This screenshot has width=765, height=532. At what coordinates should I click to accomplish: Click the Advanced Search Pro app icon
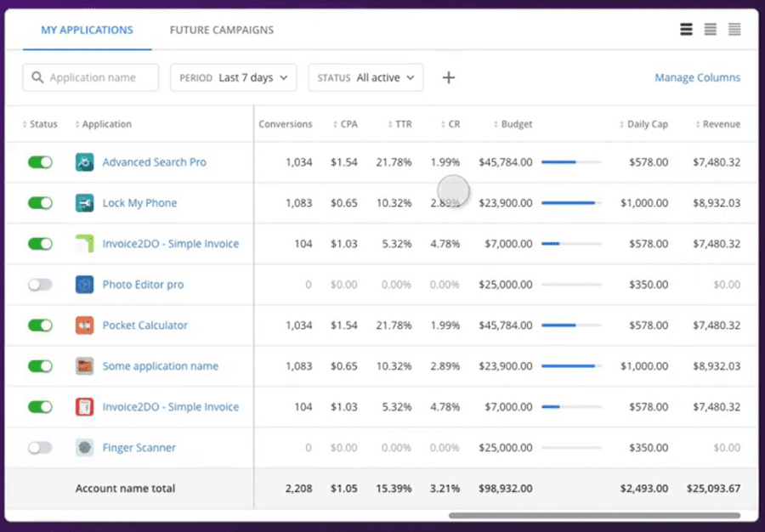click(x=83, y=162)
